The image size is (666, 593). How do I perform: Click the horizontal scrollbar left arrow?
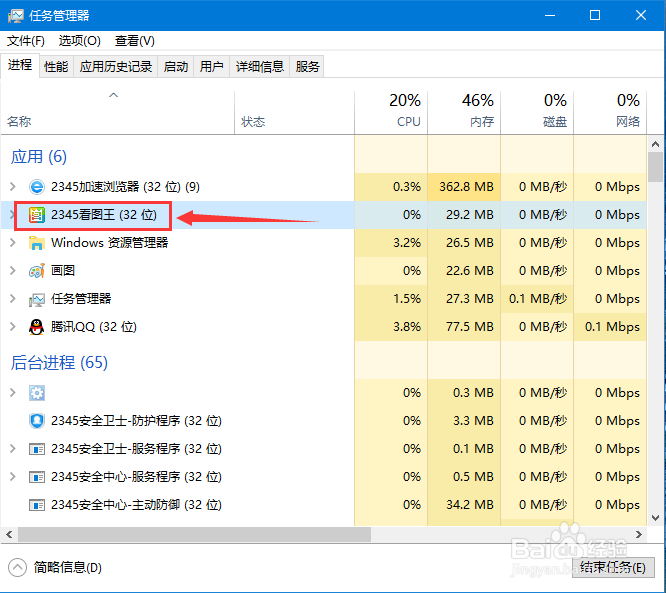point(9,534)
